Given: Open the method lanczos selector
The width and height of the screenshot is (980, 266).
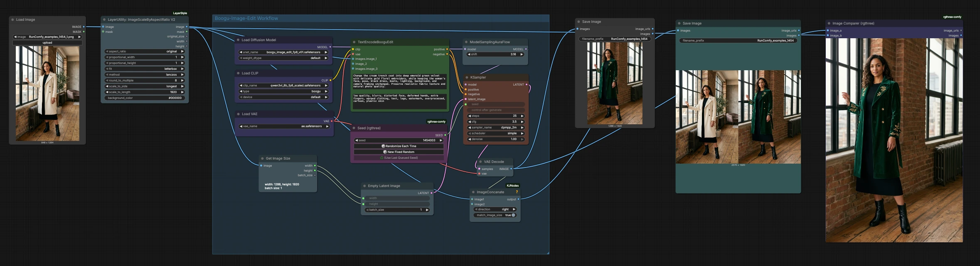Looking at the screenshot, I should click(x=145, y=75).
